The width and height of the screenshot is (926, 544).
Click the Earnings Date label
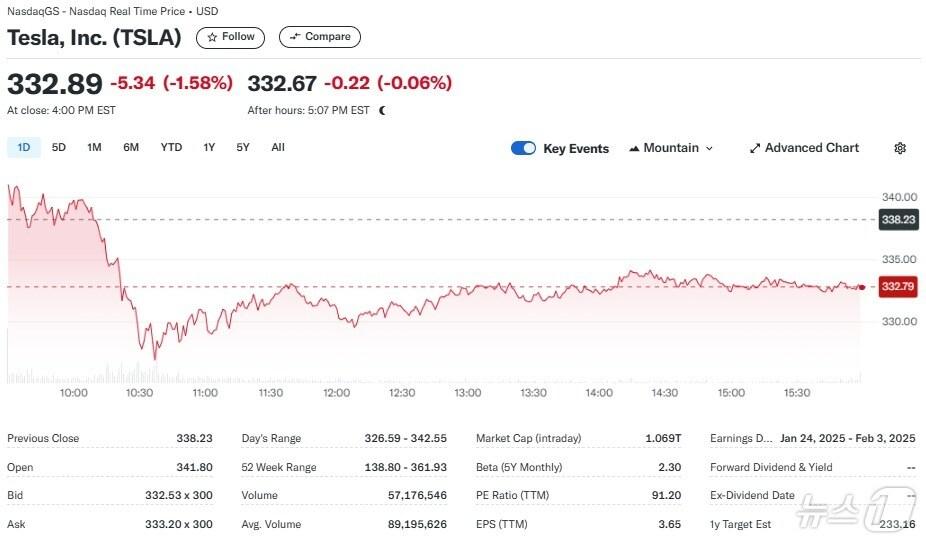click(x=739, y=438)
